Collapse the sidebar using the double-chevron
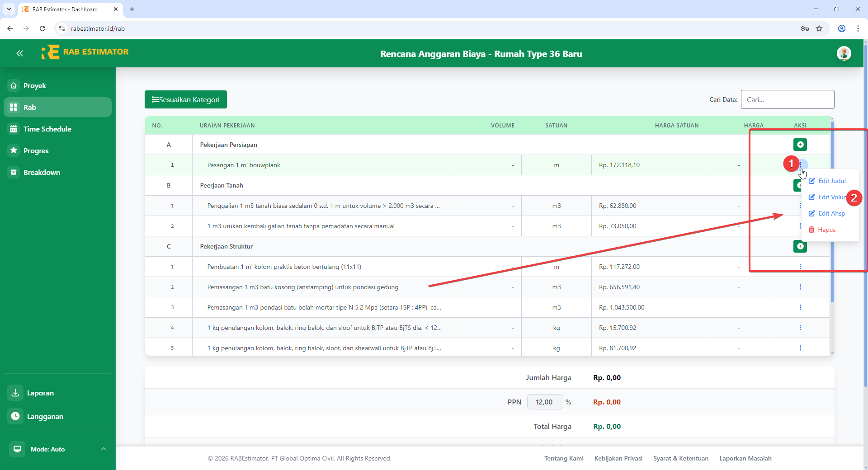The width and height of the screenshot is (868, 470). (x=20, y=53)
